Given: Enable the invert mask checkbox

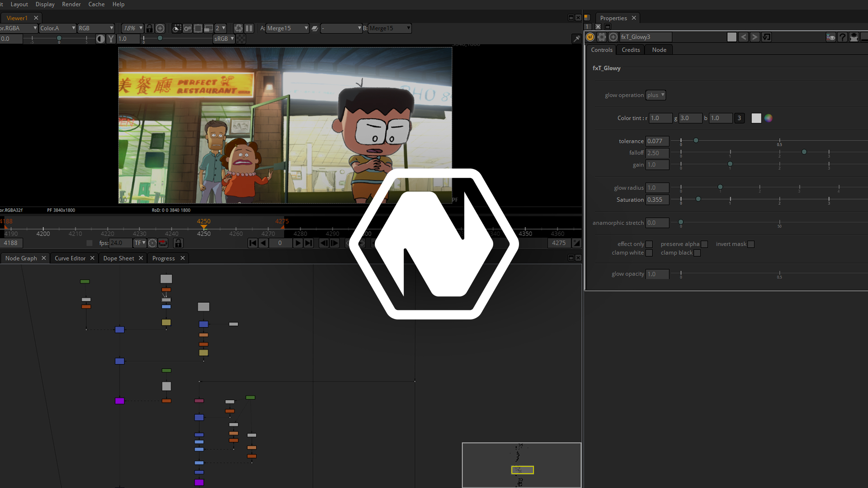Looking at the screenshot, I should (751, 244).
